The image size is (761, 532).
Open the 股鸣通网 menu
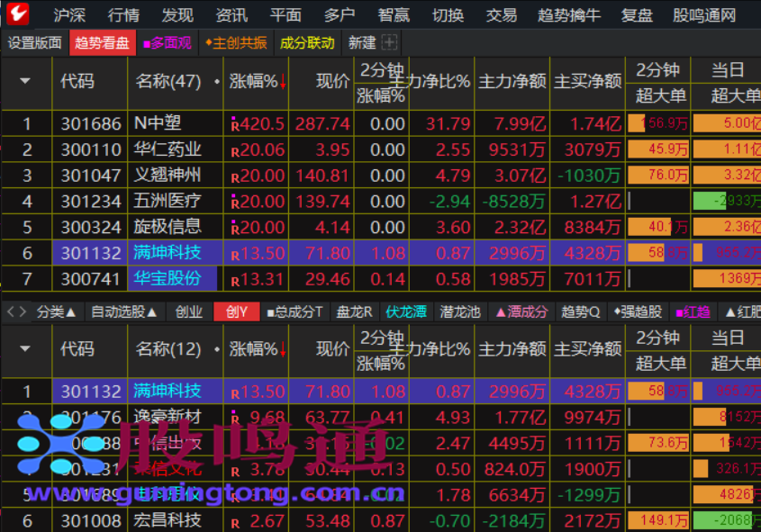pos(704,15)
